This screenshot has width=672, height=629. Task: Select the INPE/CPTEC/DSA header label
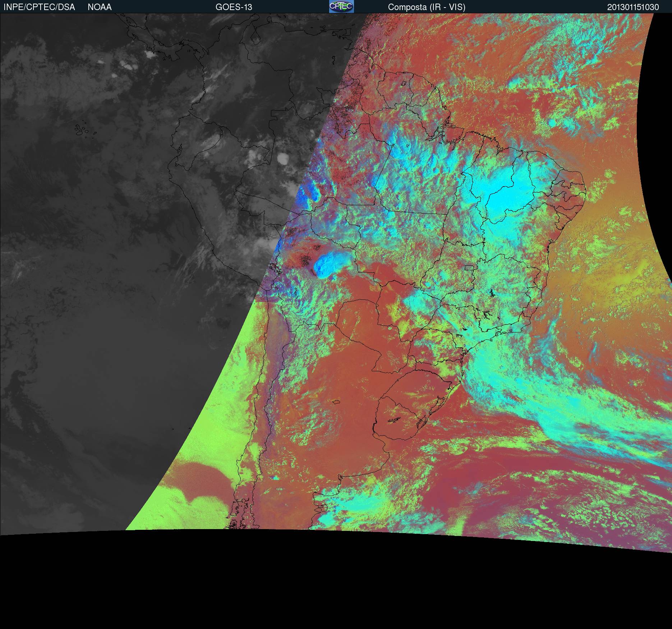pos(39,7)
